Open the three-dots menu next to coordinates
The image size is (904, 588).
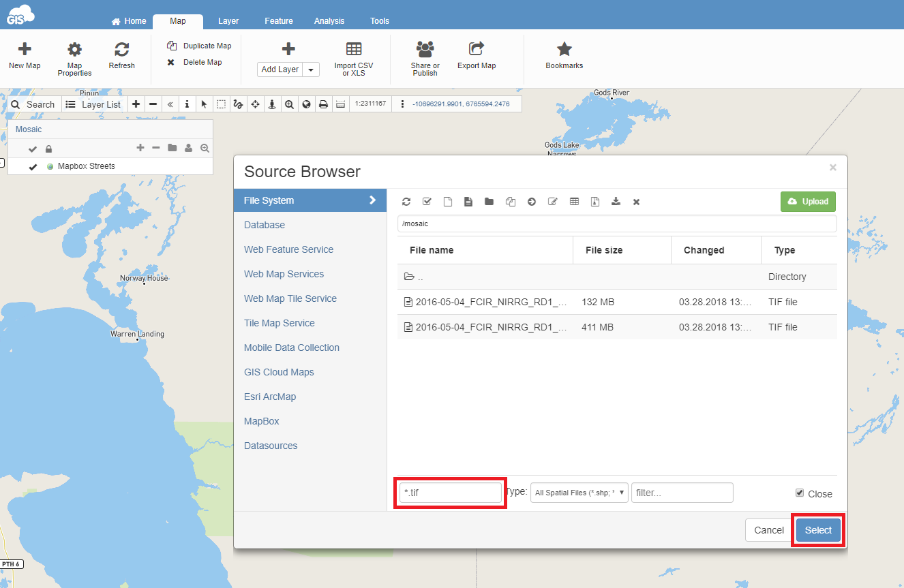click(x=403, y=104)
